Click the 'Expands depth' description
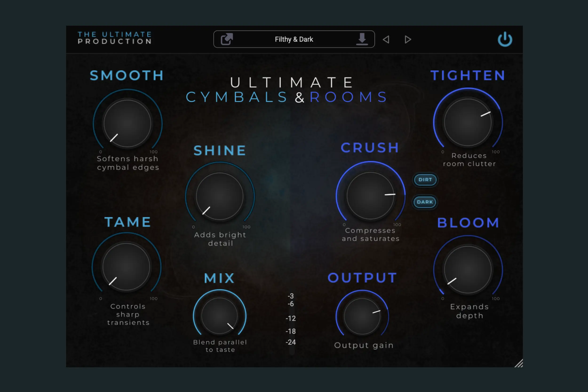Viewport: 588px width, 392px height. pyautogui.click(x=469, y=311)
